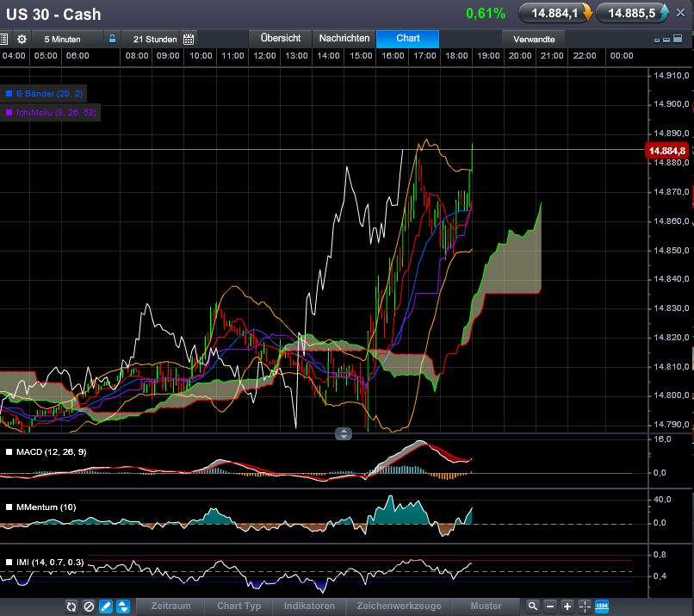Viewport: 694px width, 616px height.
Task: Click the clear drawings circle-slash icon
Action: pyautogui.click(x=89, y=607)
